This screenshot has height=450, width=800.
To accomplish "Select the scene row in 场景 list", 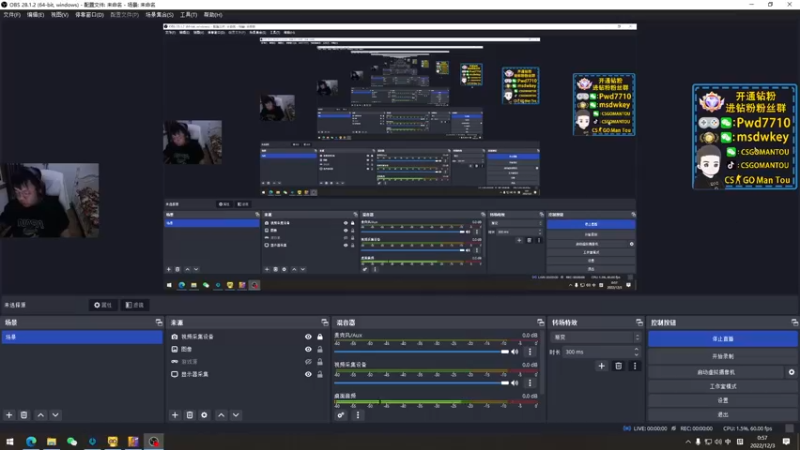I will pos(82,337).
